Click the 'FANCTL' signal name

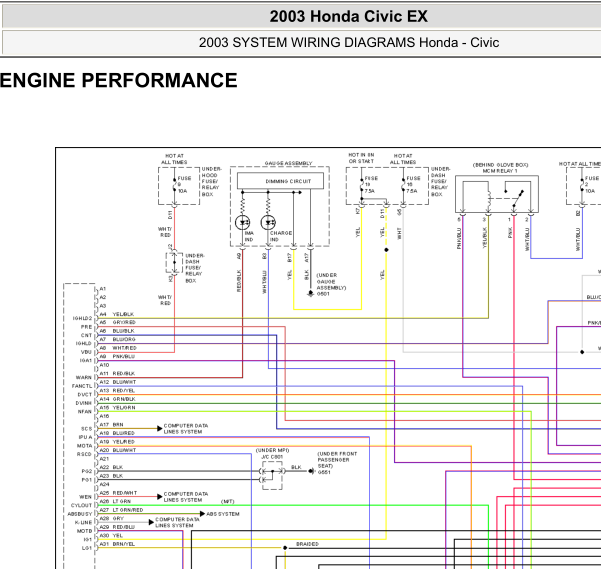coord(82,386)
